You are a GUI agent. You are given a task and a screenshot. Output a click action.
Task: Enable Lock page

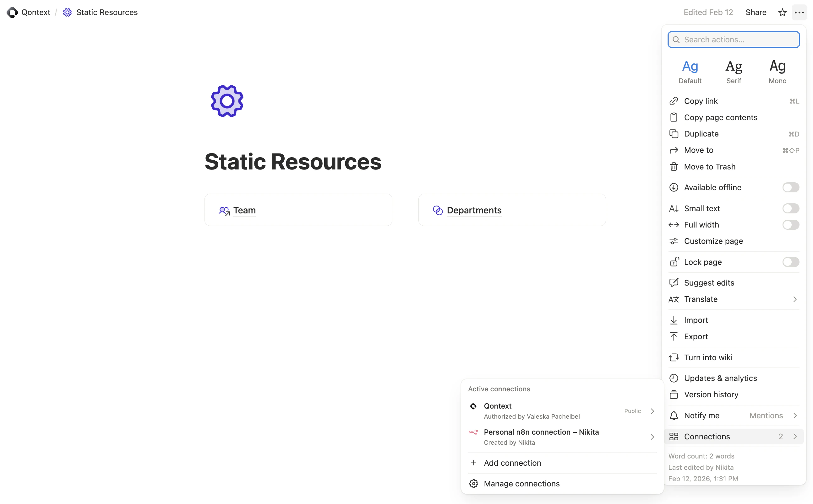(790, 262)
